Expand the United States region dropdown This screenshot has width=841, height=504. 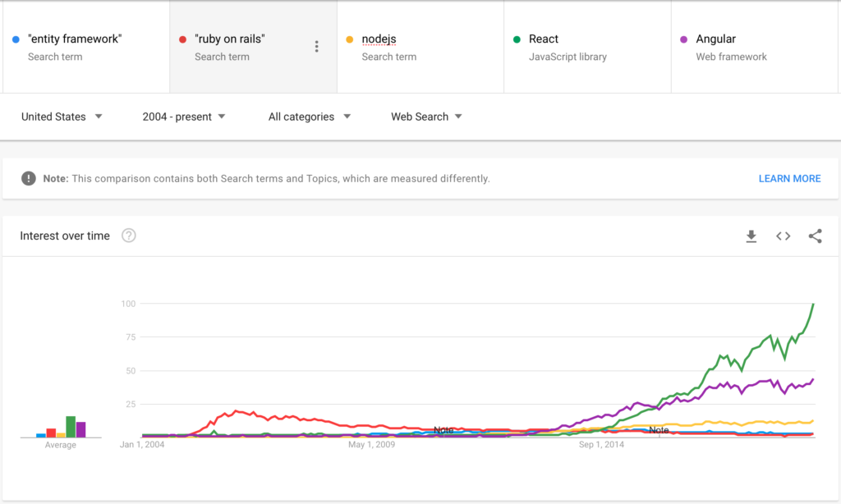(x=62, y=117)
